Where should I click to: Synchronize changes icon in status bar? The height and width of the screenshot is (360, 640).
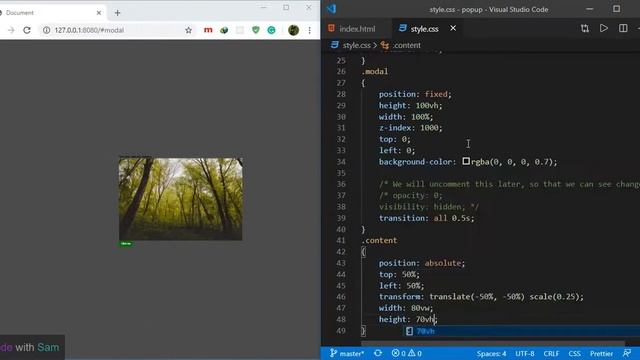click(378, 353)
